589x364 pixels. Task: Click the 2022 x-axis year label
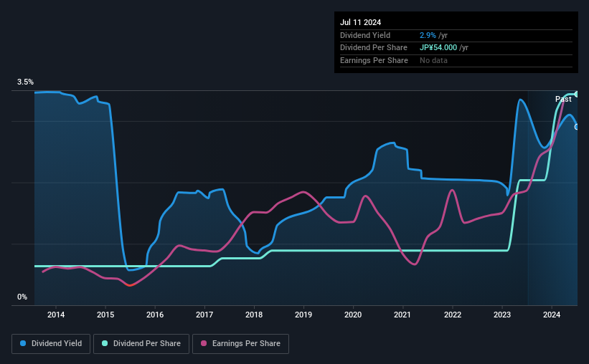[453, 315]
